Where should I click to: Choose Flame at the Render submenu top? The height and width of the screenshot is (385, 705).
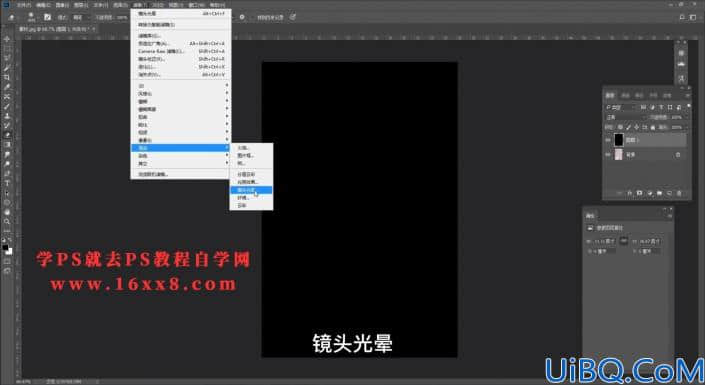pos(251,148)
